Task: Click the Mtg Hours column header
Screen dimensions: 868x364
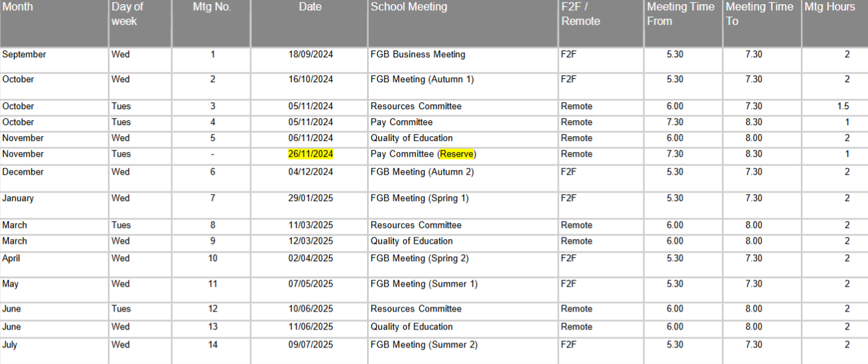Action: (x=829, y=8)
